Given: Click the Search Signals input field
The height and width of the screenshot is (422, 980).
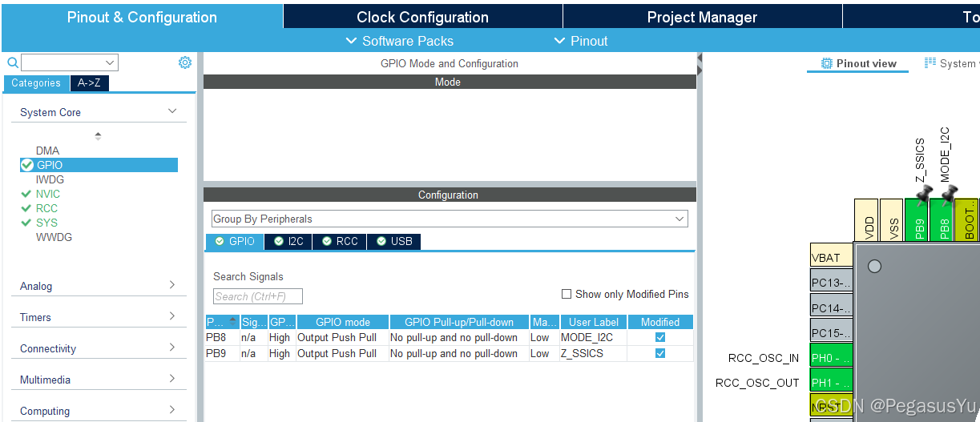Looking at the screenshot, I should point(258,296).
